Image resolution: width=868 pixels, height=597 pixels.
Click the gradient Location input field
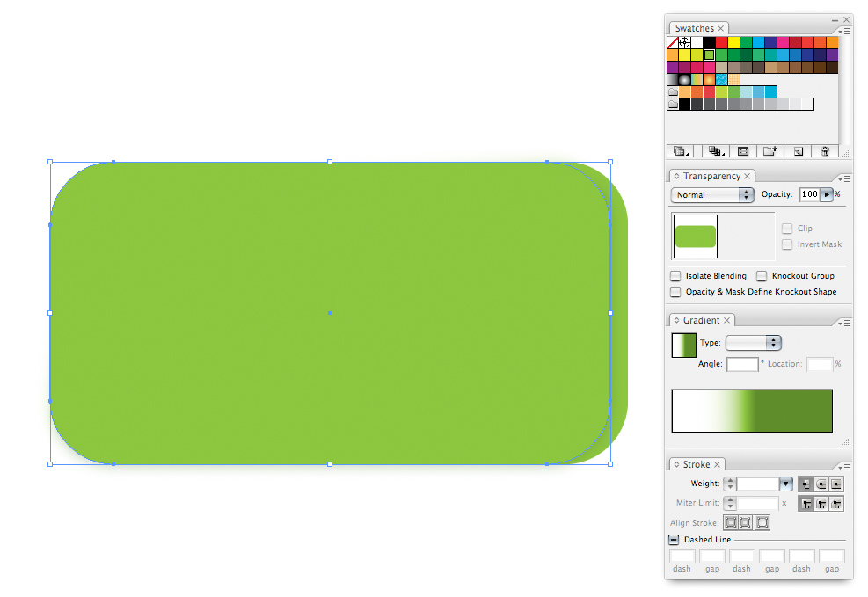(820, 364)
